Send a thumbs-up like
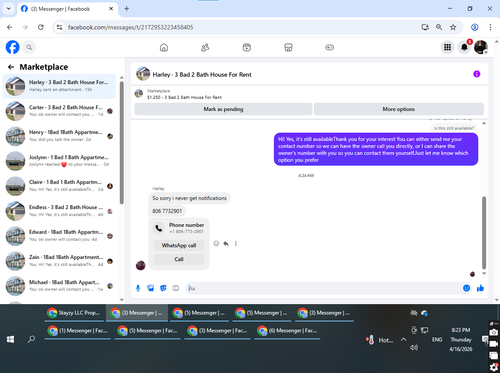500x373 pixels. coord(480,288)
